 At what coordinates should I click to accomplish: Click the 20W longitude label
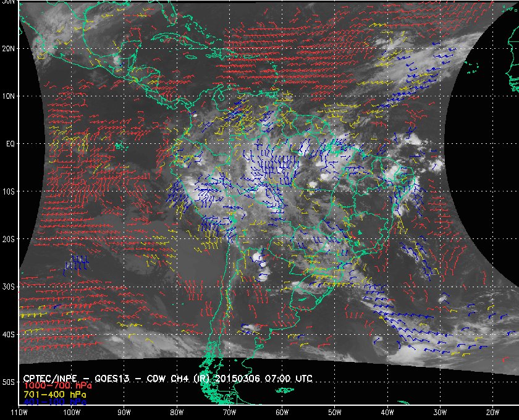(492, 413)
